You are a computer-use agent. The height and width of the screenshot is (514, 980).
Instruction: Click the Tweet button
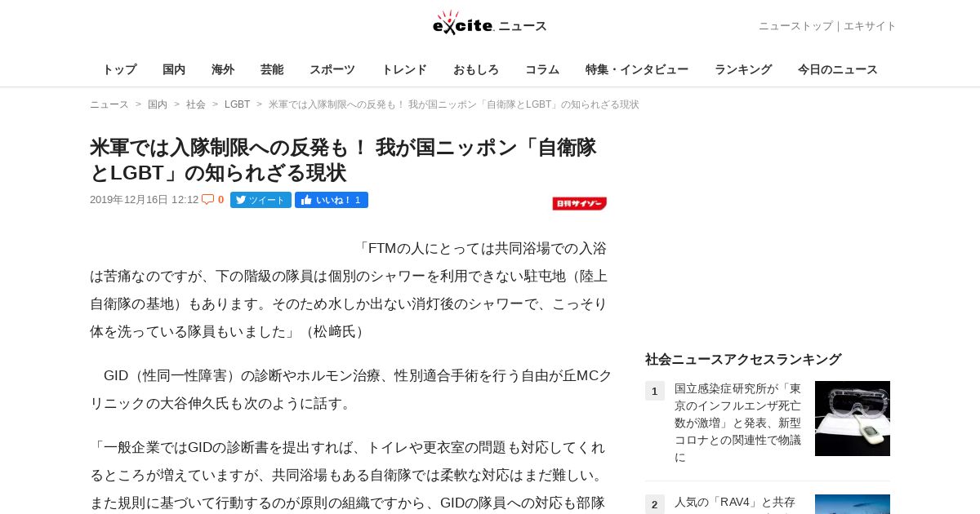click(x=261, y=200)
